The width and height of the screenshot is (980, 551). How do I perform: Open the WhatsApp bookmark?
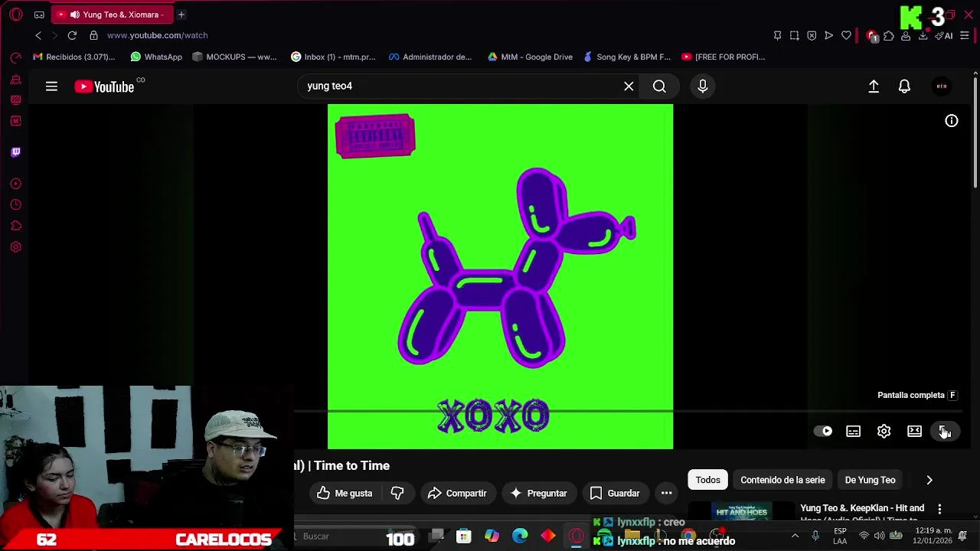[156, 57]
